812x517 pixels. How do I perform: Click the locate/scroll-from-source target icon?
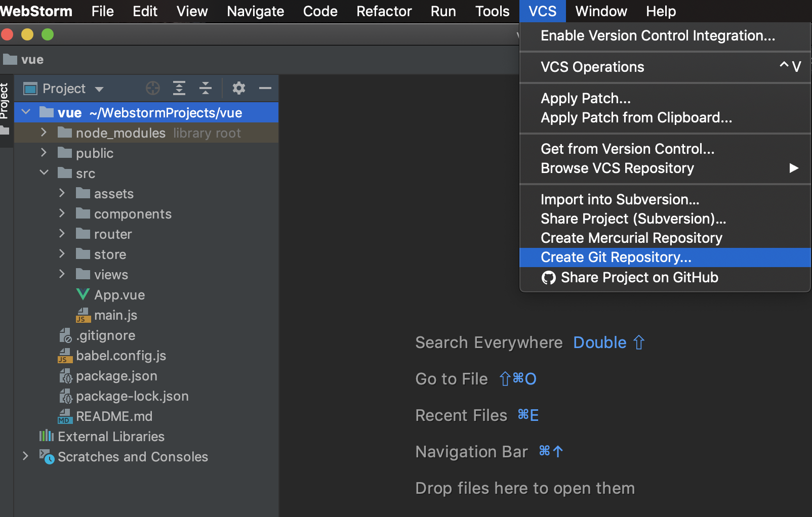[153, 89]
